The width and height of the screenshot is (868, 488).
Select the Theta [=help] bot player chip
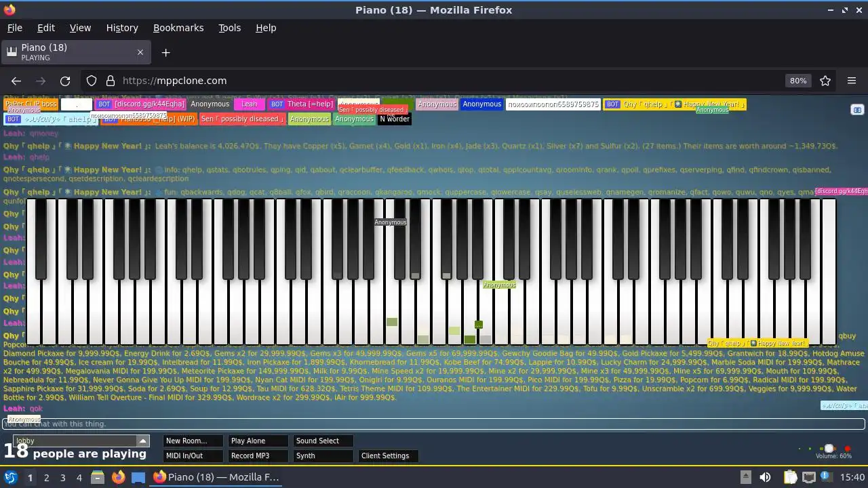(x=302, y=104)
